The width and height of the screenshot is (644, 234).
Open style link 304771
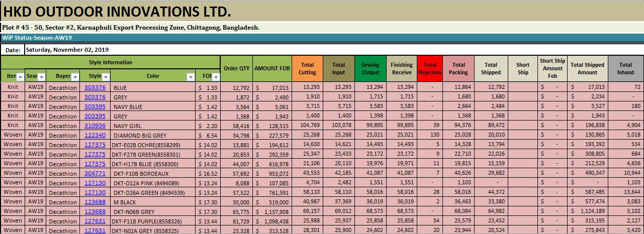(95, 173)
